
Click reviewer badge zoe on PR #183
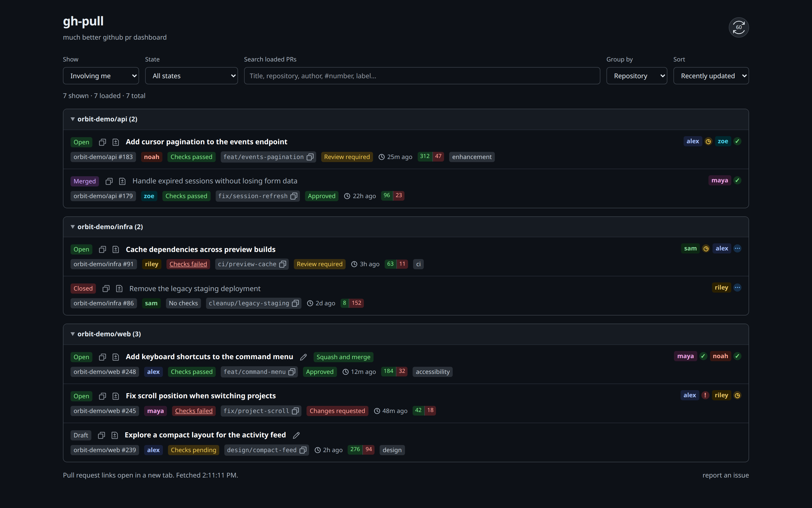click(723, 141)
